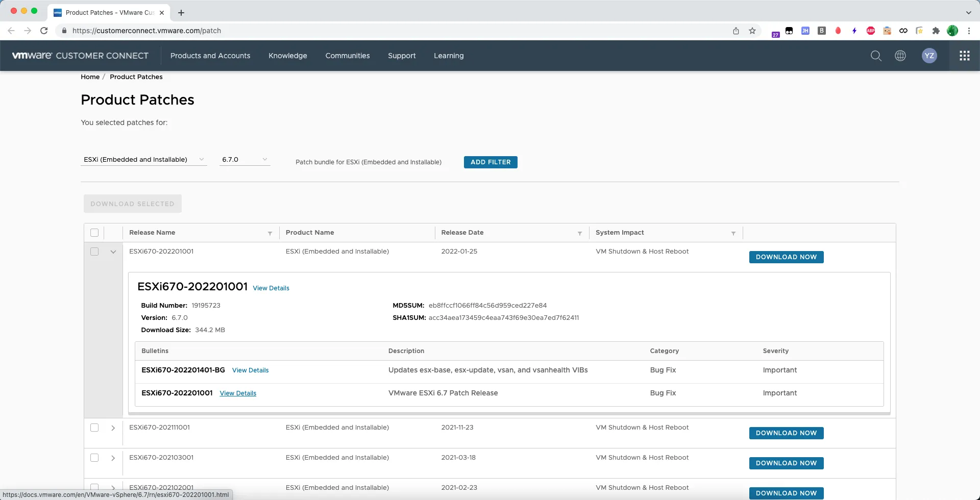Sort by the System Impact column header
980x500 pixels.
tap(620, 233)
